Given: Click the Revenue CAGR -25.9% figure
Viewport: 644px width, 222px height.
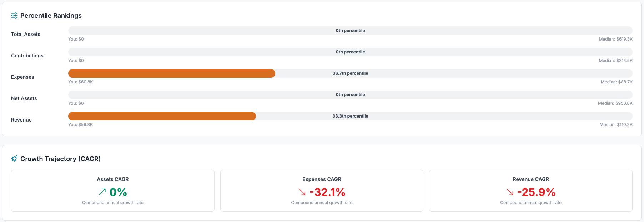Looking at the screenshot, I should [x=537, y=192].
